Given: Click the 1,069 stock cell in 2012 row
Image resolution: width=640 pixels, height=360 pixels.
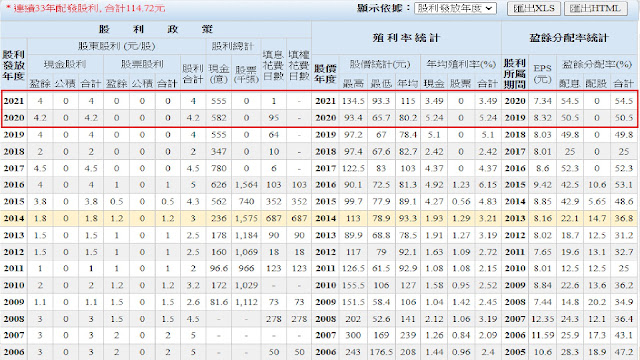Looking at the screenshot, I should (246, 252).
